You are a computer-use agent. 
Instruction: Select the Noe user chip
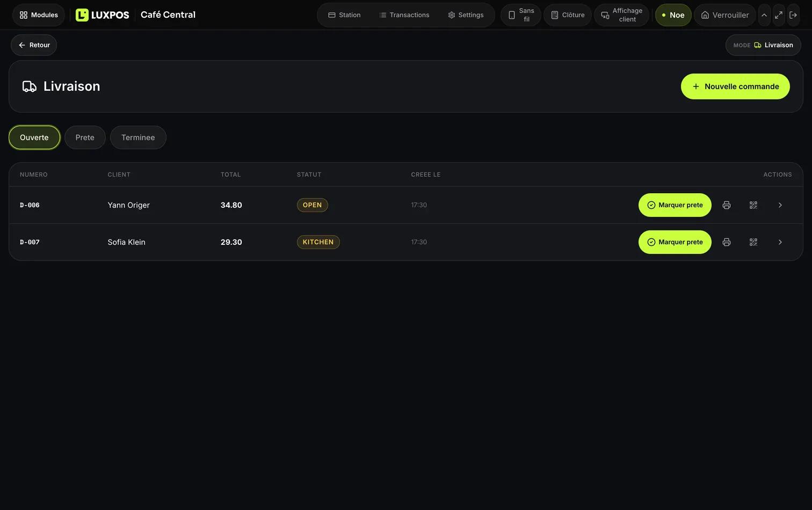click(673, 15)
